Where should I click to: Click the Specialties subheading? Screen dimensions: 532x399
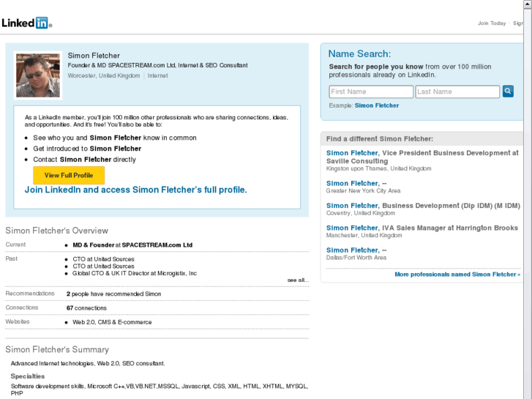pyautogui.click(x=28, y=376)
